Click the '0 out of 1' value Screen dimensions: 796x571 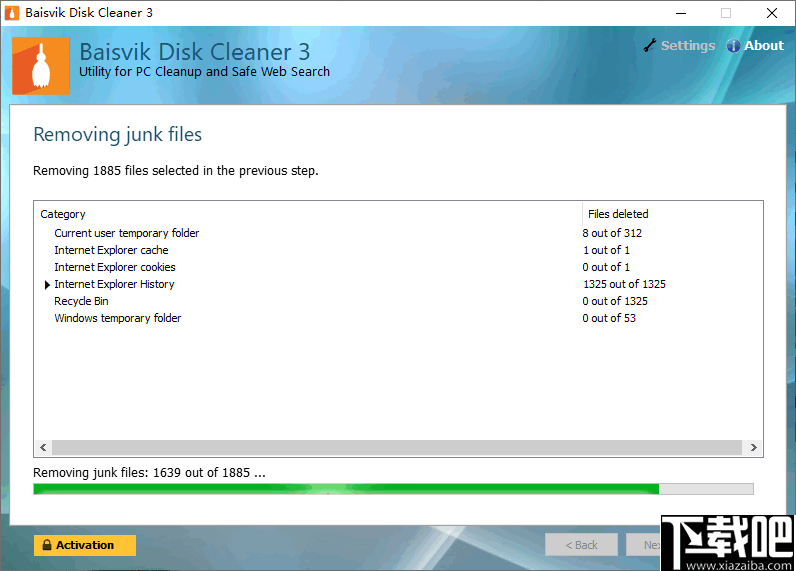606,267
